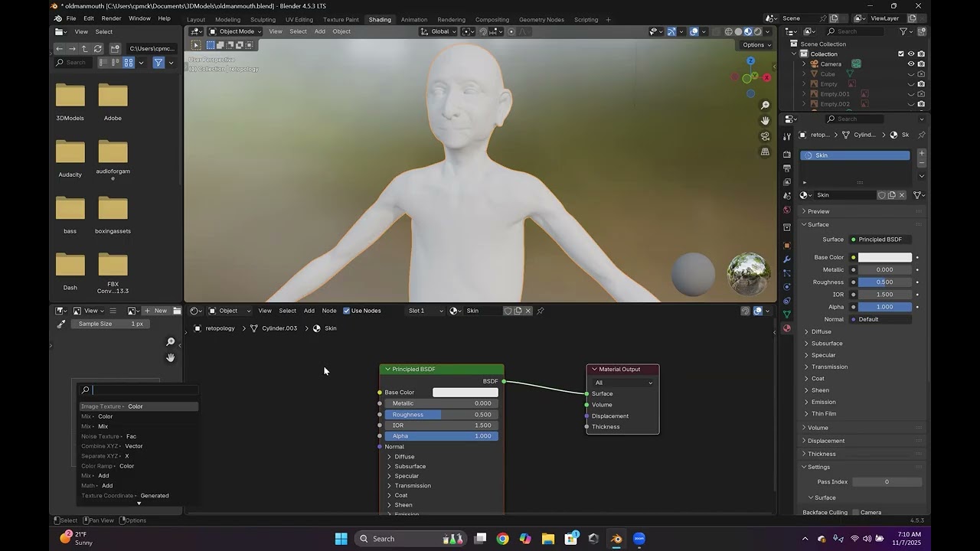Click the red X axis gizmo

766,77
